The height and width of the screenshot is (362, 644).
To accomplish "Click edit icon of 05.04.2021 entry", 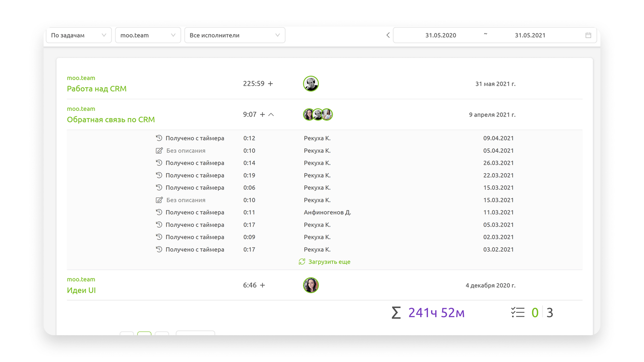I will [159, 151].
